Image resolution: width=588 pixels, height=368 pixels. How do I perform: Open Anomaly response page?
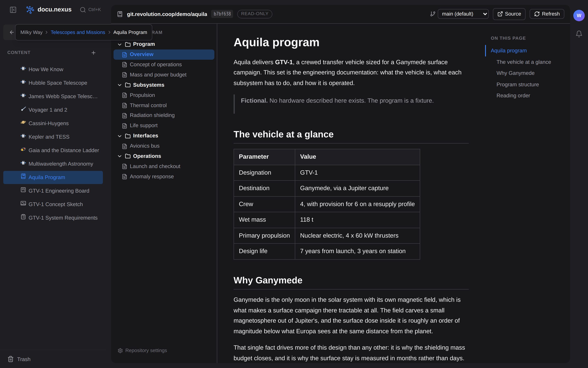164,177
